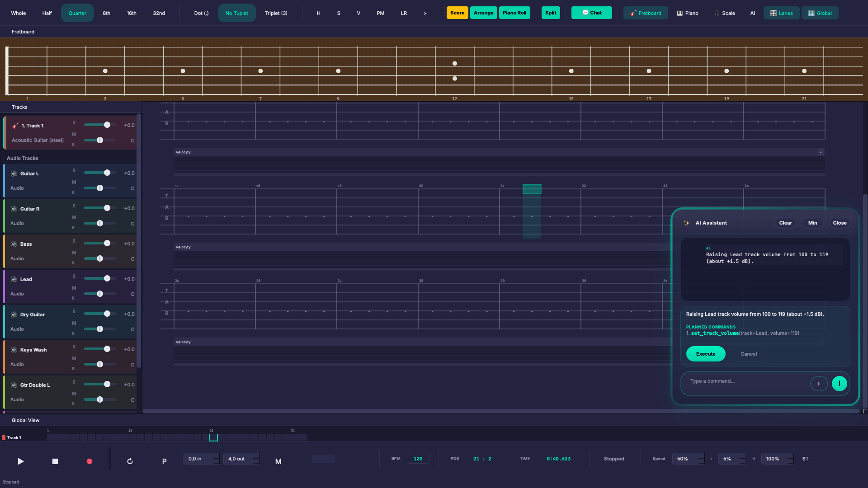Image resolution: width=868 pixels, height=488 pixels.
Task: Toggle the Fretboard panel button
Action: click(646, 13)
